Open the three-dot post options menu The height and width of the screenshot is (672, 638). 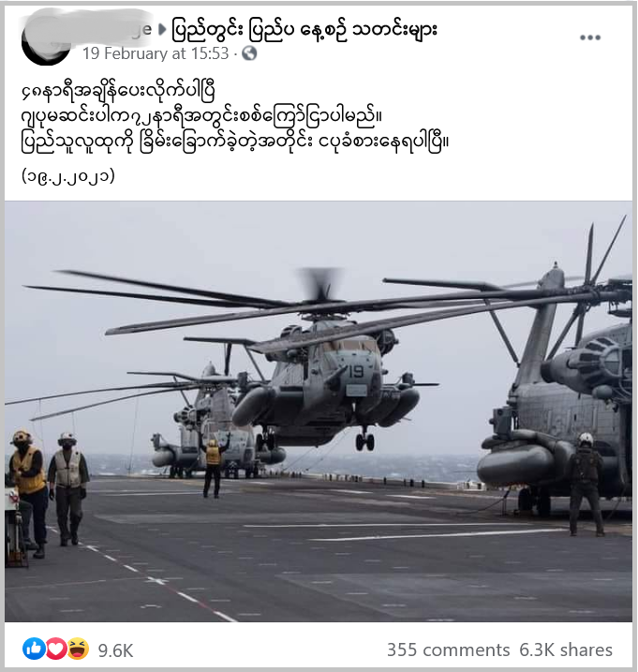[590, 37]
